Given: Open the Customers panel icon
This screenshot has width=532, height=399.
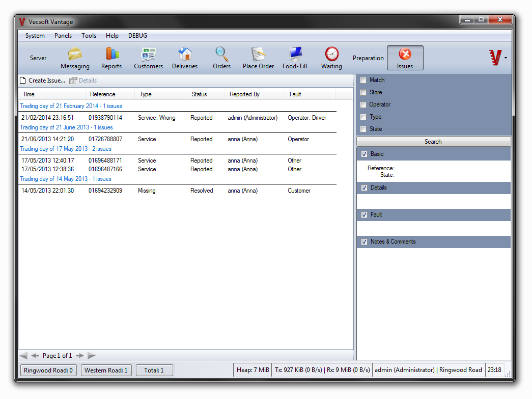Looking at the screenshot, I should click(x=148, y=54).
